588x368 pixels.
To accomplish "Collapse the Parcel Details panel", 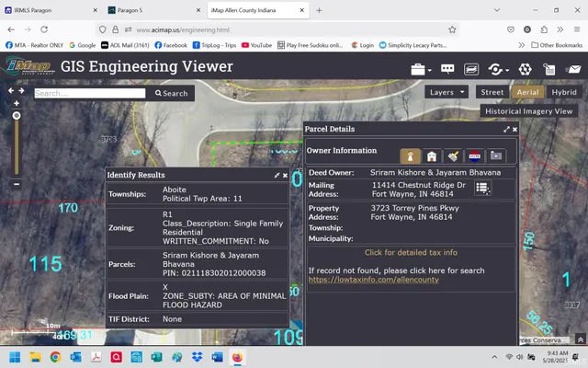I will [x=506, y=130].
